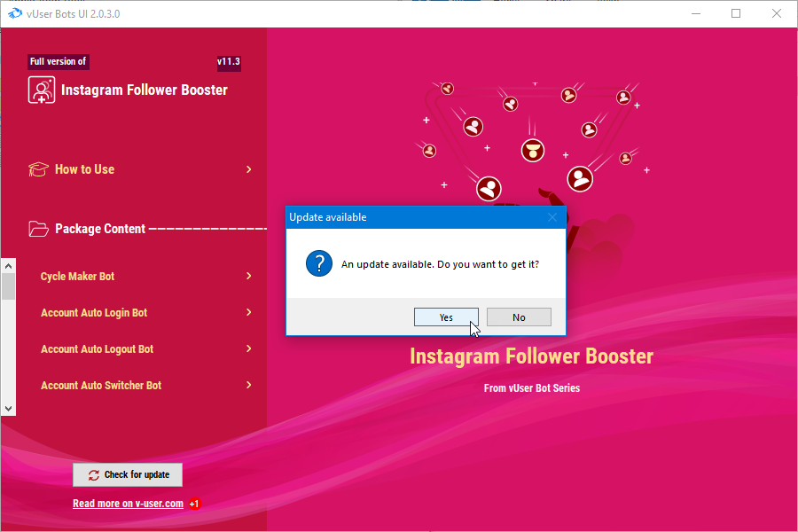The height and width of the screenshot is (532, 798).
Task: Click the Full version of label
Action: click(58, 61)
